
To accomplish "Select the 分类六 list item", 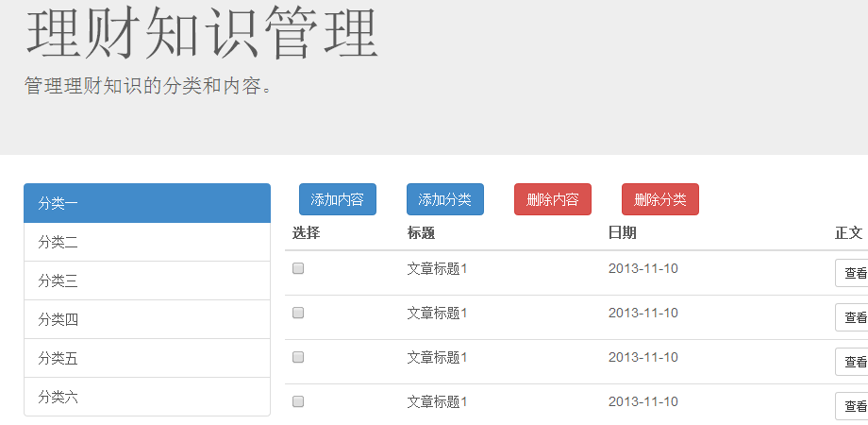I will pos(147,397).
